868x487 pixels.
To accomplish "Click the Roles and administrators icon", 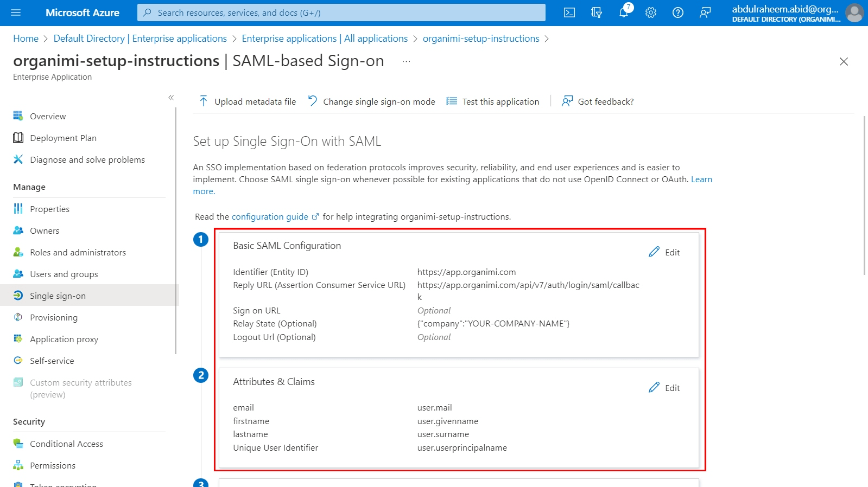I will coord(18,252).
